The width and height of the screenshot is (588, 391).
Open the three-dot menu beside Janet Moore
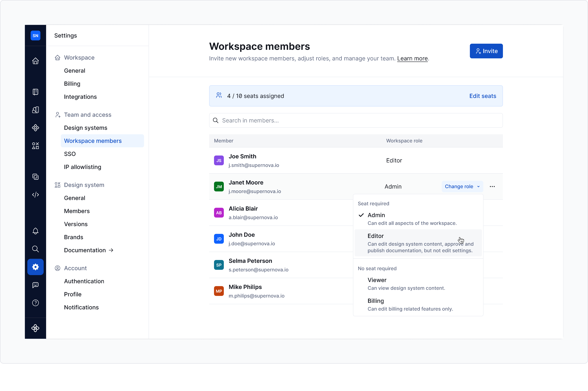coord(492,186)
